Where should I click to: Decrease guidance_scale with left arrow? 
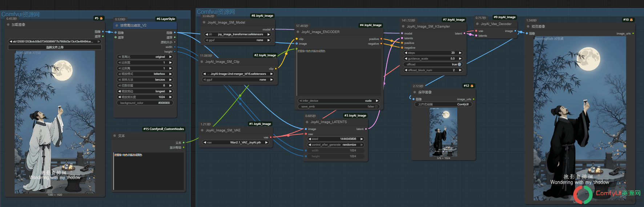406,58
